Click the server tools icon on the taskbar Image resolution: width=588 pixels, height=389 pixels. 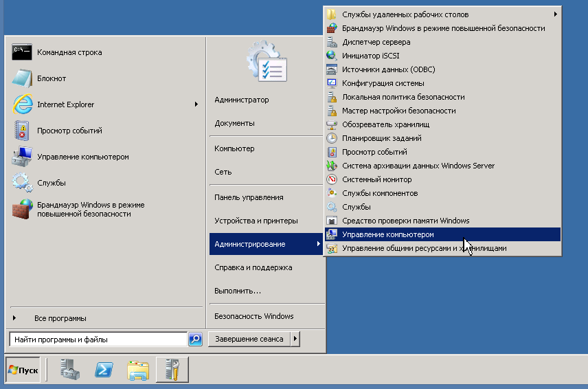pyautogui.click(x=172, y=370)
